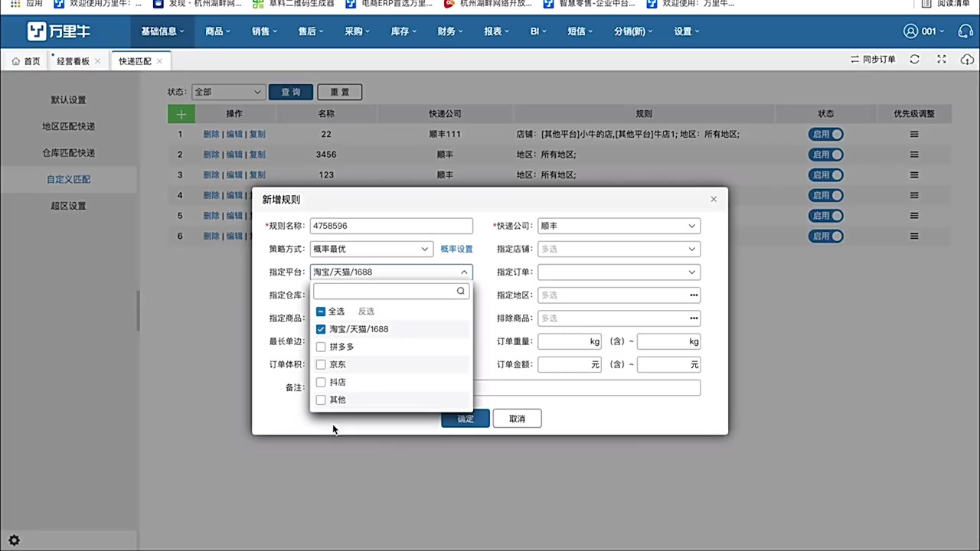Expand the 销售 menu
The width and height of the screenshot is (980, 551).
click(264, 31)
